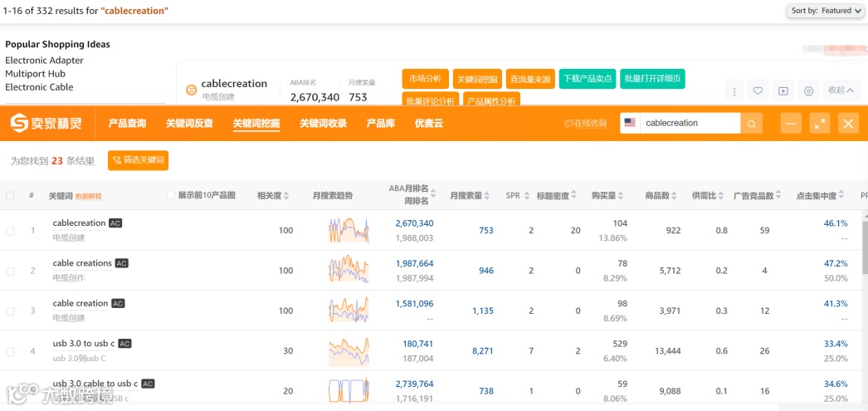Select the checkbox for row 1 cablecreation
868x411 pixels.
(x=10, y=231)
